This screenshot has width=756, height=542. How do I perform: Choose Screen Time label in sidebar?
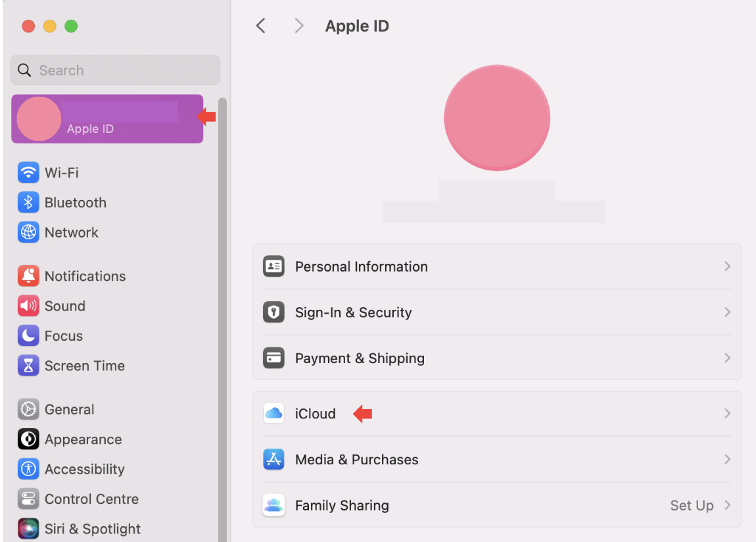pyautogui.click(x=85, y=366)
